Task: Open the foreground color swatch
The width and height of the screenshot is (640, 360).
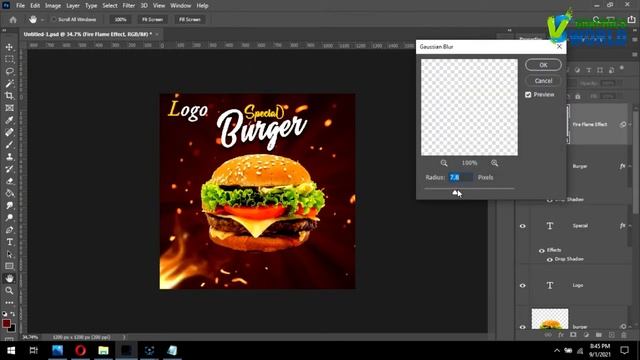Action: pos(6,323)
